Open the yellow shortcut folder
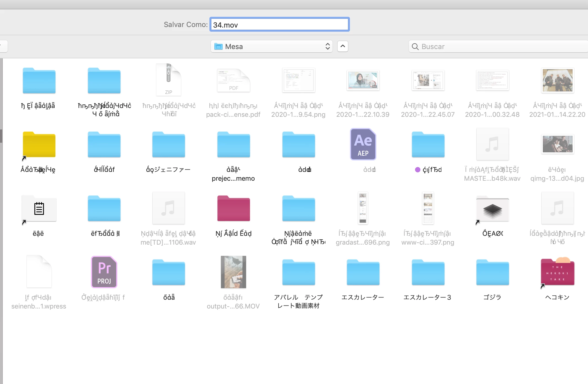 tap(39, 145)
